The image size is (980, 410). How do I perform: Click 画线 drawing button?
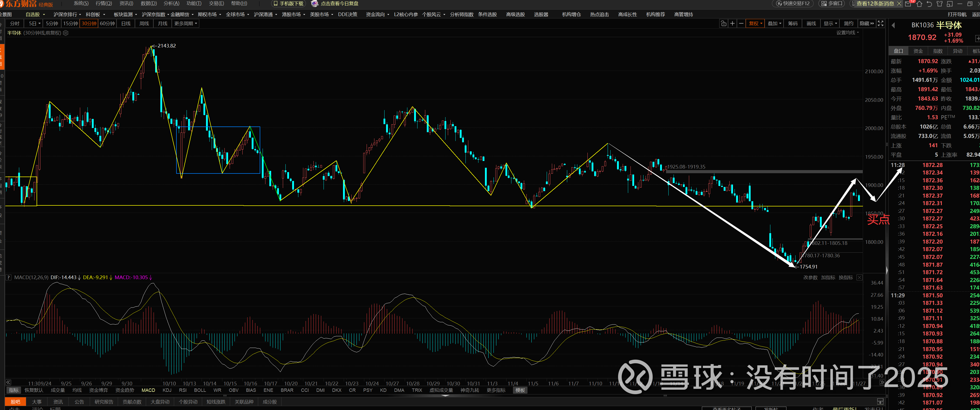[811, 24]
